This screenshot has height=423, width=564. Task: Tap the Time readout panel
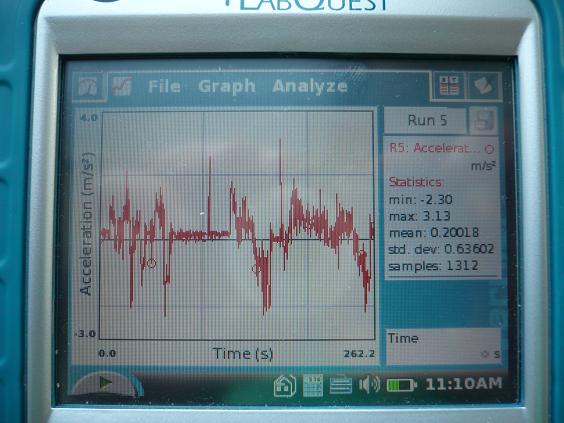[443, 346]
